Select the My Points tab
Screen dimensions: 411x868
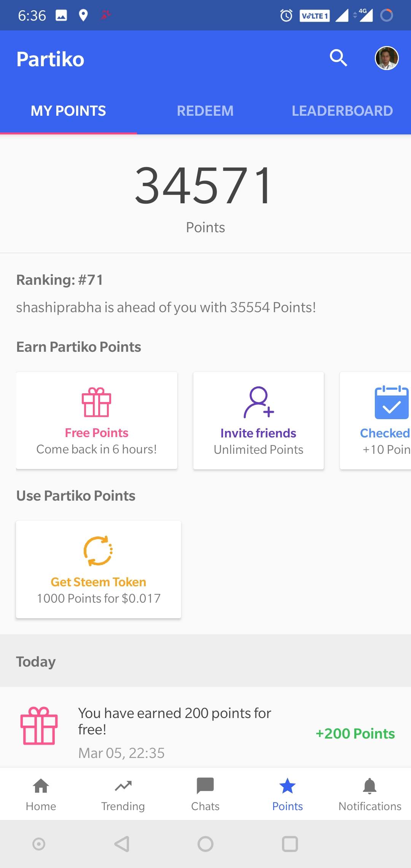(68, 111)
